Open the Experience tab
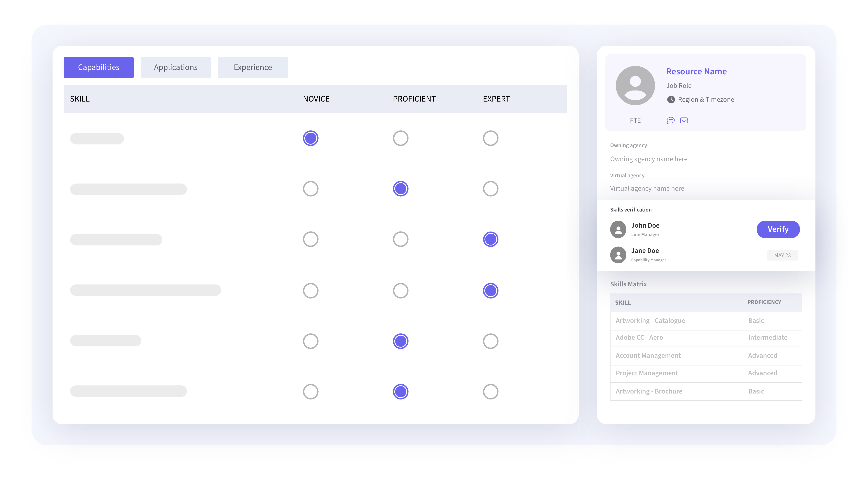 (253, 68)
